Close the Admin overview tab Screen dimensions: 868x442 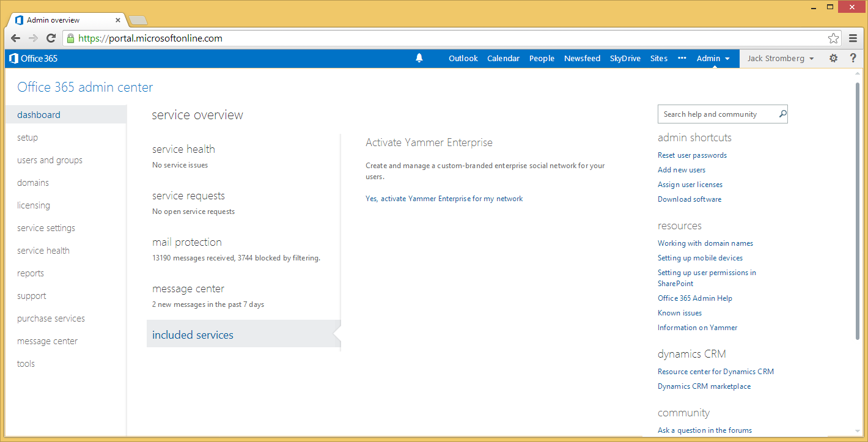[119, 20]
